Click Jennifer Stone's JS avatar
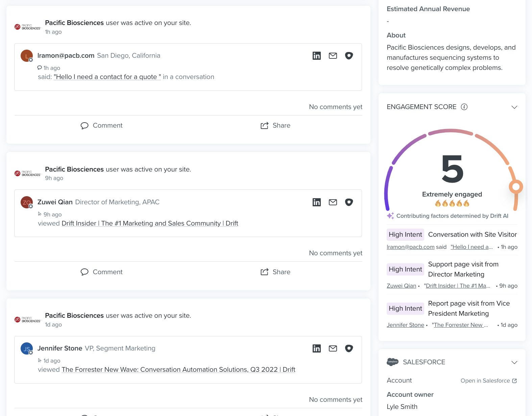Image resolution: width=532 pixels, height=416 pixels. pos(27,348)
